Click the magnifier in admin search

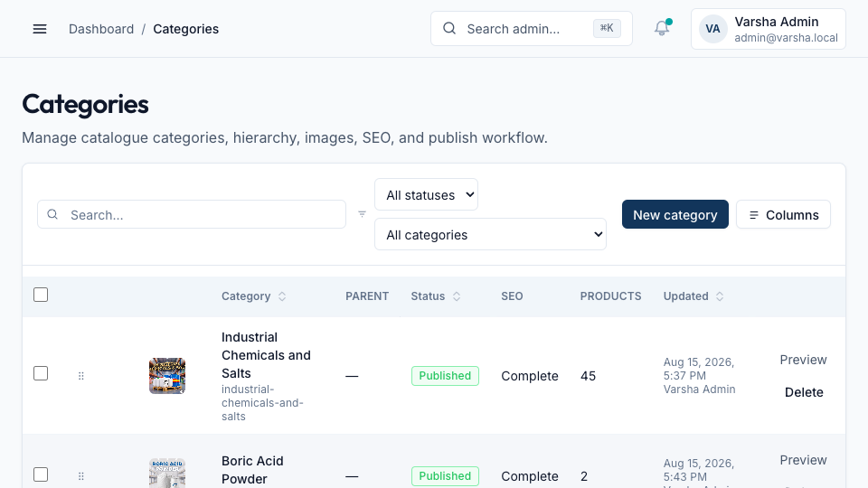tap(449, 28)
